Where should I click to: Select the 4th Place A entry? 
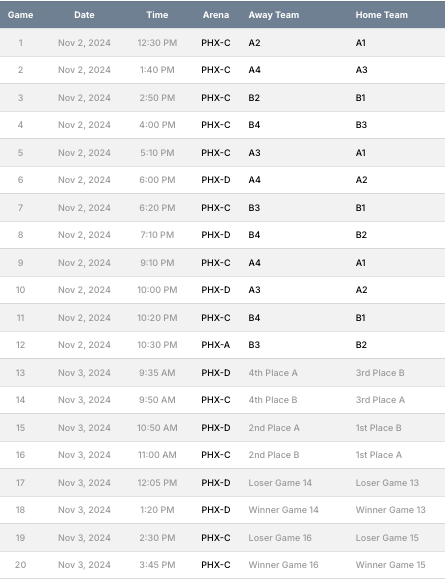click(x=273, y=373)
